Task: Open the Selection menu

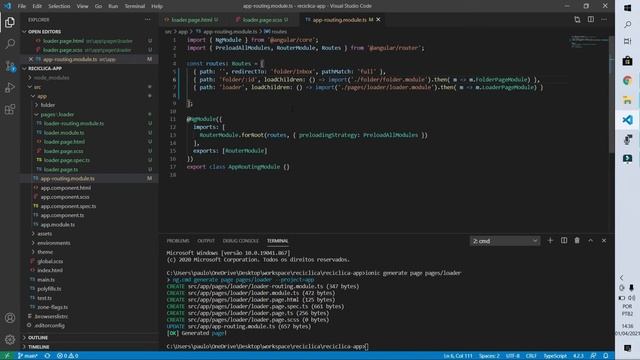Action: 59,6
